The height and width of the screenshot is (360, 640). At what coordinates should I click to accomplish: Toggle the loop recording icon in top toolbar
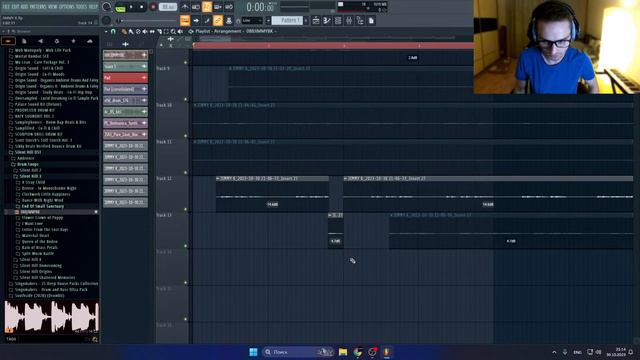tap(229, 7)
